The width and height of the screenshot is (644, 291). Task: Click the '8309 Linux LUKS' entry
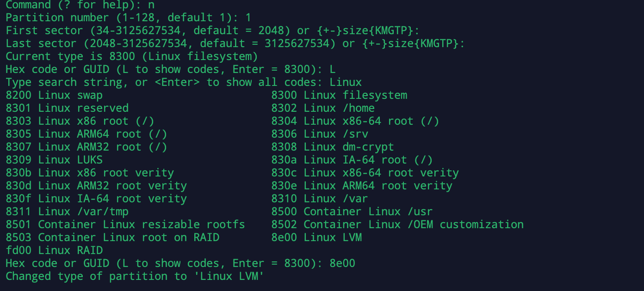tap(54, 160)
